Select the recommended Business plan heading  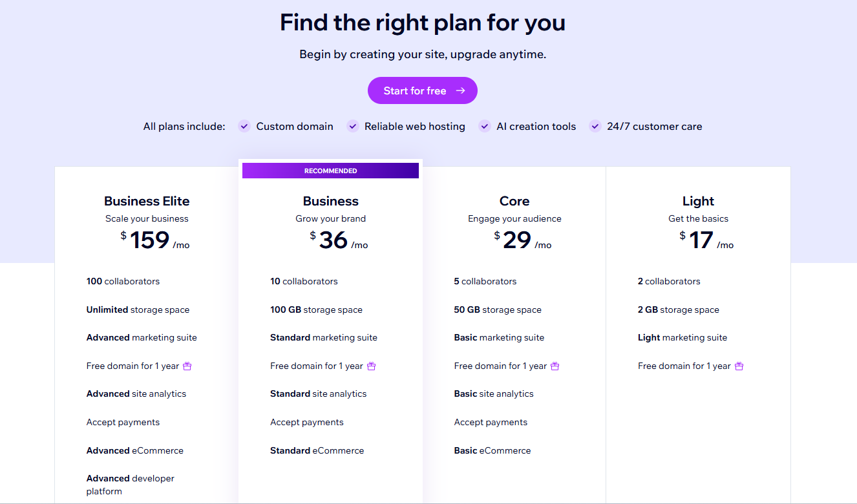[331, 201]
